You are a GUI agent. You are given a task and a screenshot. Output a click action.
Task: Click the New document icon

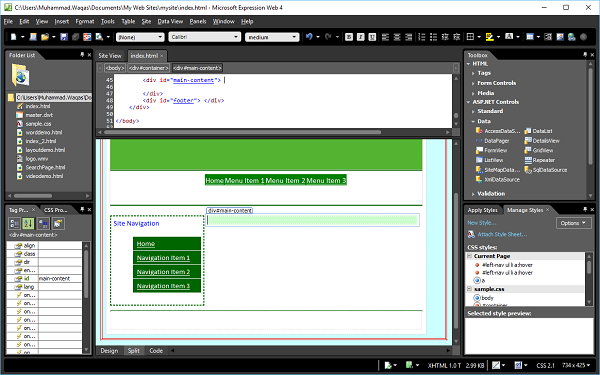[14, 37]
